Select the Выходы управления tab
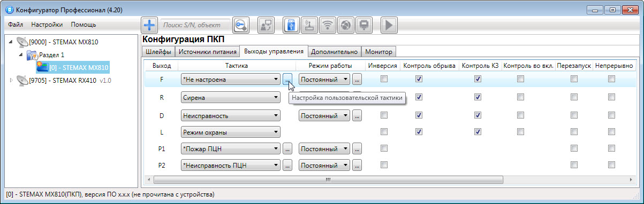Screen dimensions: 644x204 coord(274,51)
